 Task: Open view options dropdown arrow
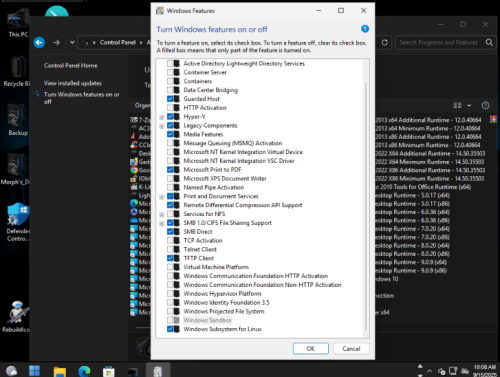469,105
